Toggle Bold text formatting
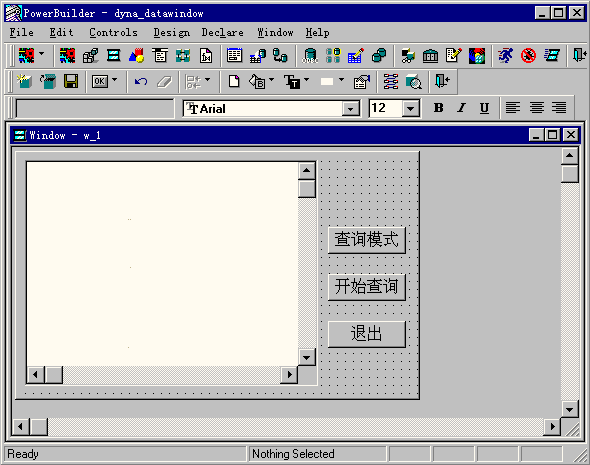Viewport: 590px width, 465px height. click(438, 108)
